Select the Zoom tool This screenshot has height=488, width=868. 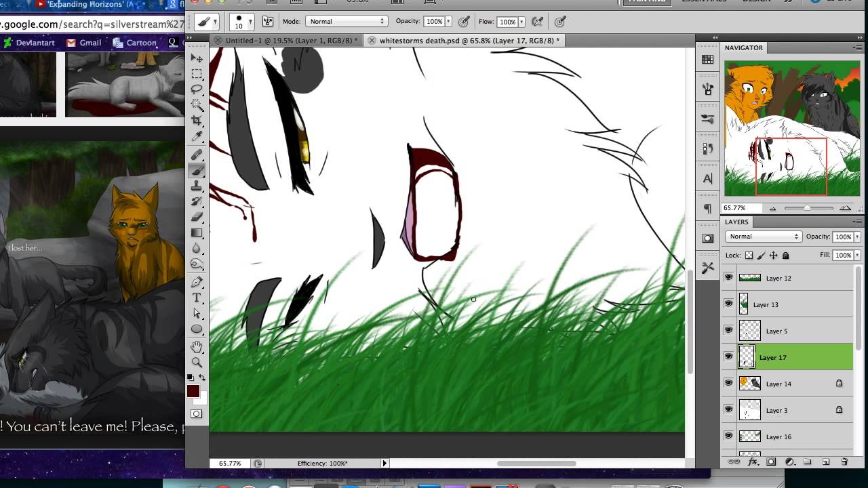click(197, 363)
